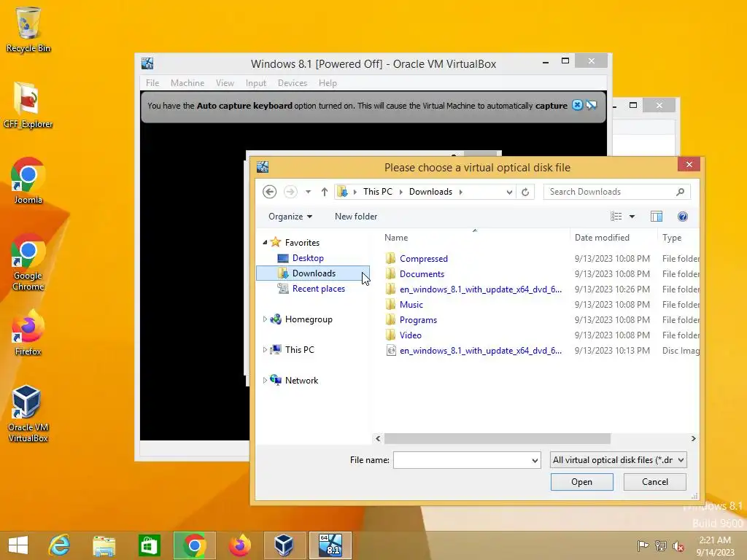Open the recent locations dropdown arrow
The image size is (747, 560).
[x=309, y=192]
